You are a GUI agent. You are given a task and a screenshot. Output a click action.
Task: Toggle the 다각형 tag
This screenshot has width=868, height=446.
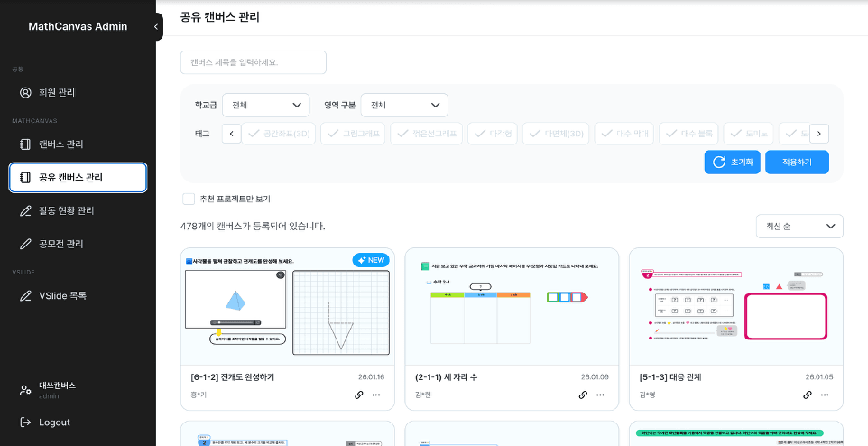tap(493, 134)
